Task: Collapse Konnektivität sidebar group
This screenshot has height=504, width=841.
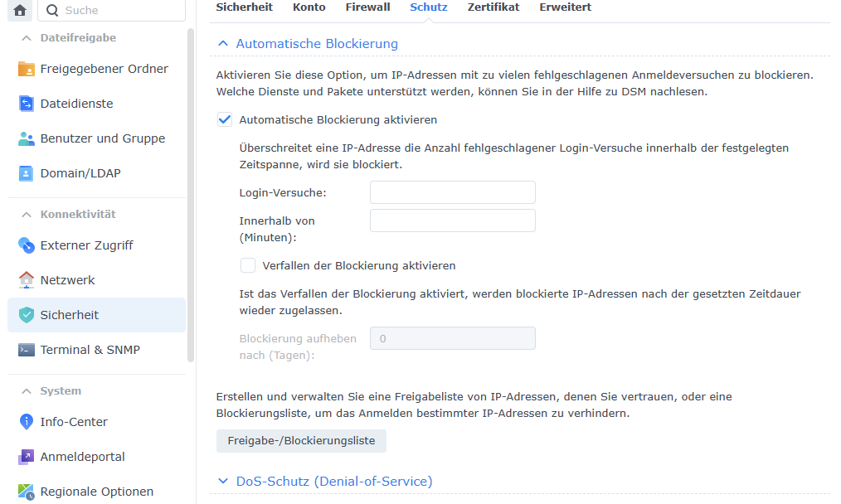Action: pyautogui.click(x=26, y=214)
